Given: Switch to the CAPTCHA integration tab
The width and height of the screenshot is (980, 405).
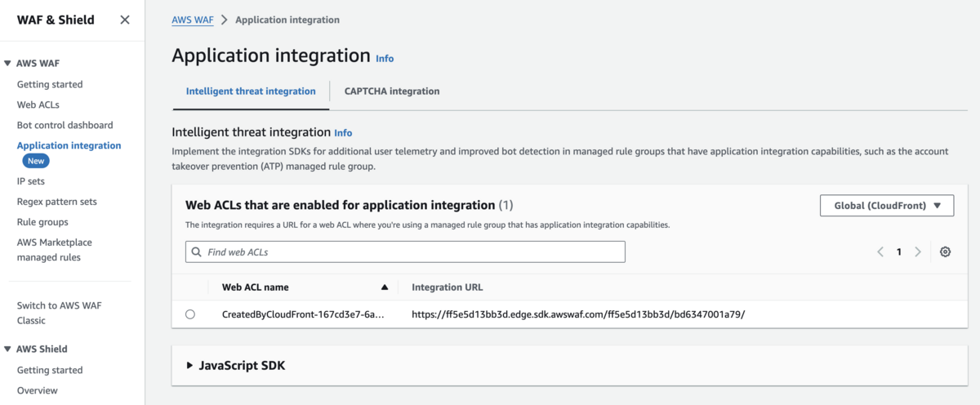Looking at the screenshot, I should pos(392,91).
